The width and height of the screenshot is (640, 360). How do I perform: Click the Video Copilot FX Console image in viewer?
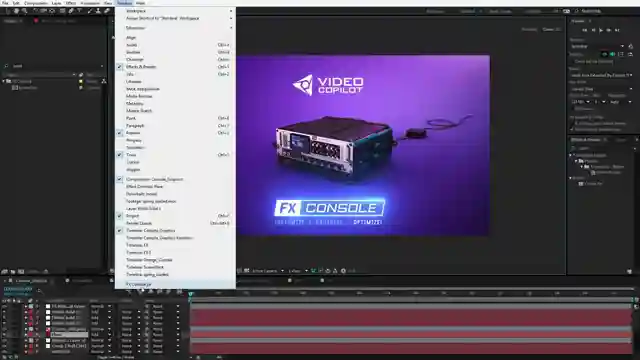[363, 145]
